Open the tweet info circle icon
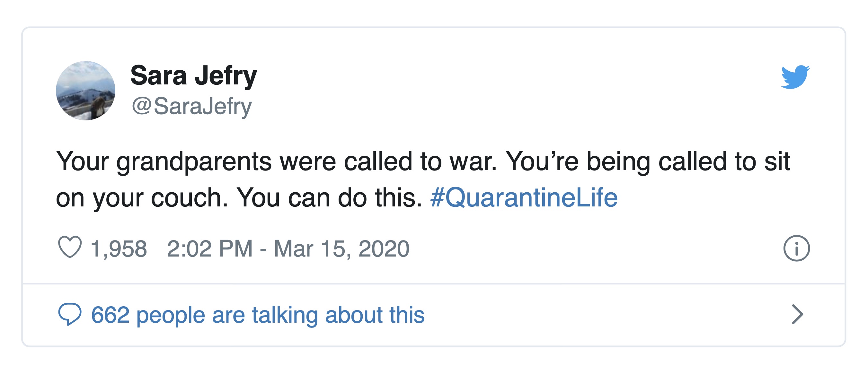 click(796, 249)
